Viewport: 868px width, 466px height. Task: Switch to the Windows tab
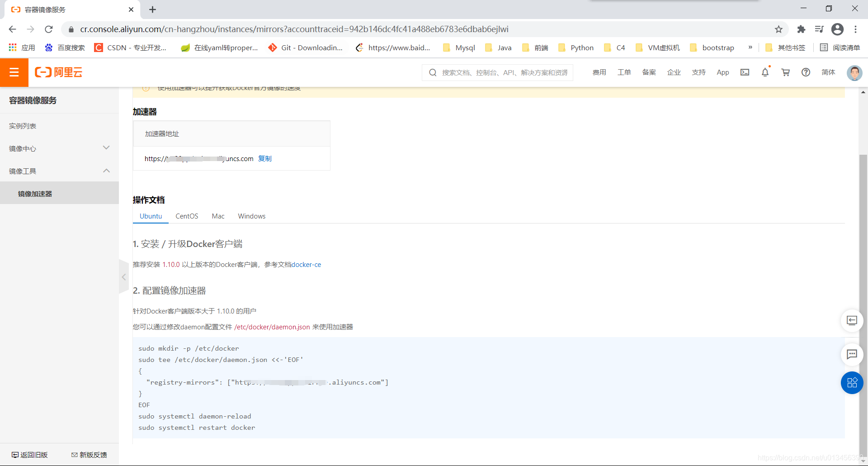252,216
